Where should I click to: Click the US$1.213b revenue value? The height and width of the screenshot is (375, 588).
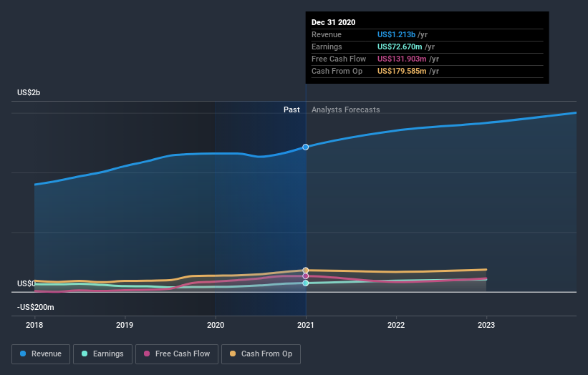[396, 34]
